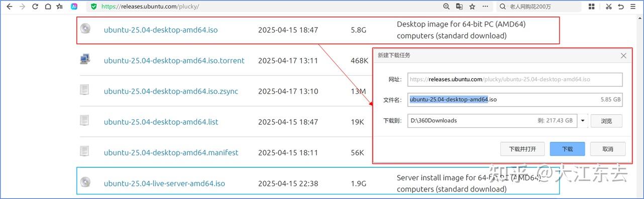Viewport: 644px width, 199px height.
Task: Open ubuntu-25.04-desktop-amd64.iso.torrent link
Action: 174,61
